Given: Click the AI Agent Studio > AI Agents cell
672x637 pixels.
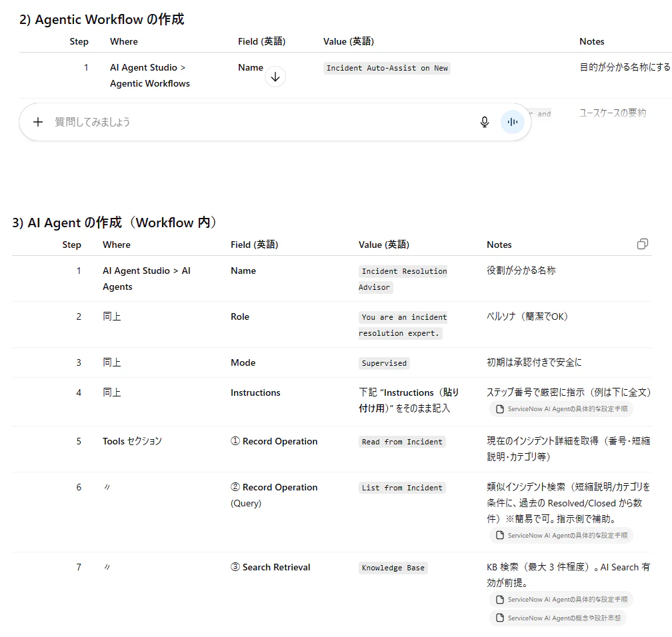Looking at the screenshot, I should point(147,279).
